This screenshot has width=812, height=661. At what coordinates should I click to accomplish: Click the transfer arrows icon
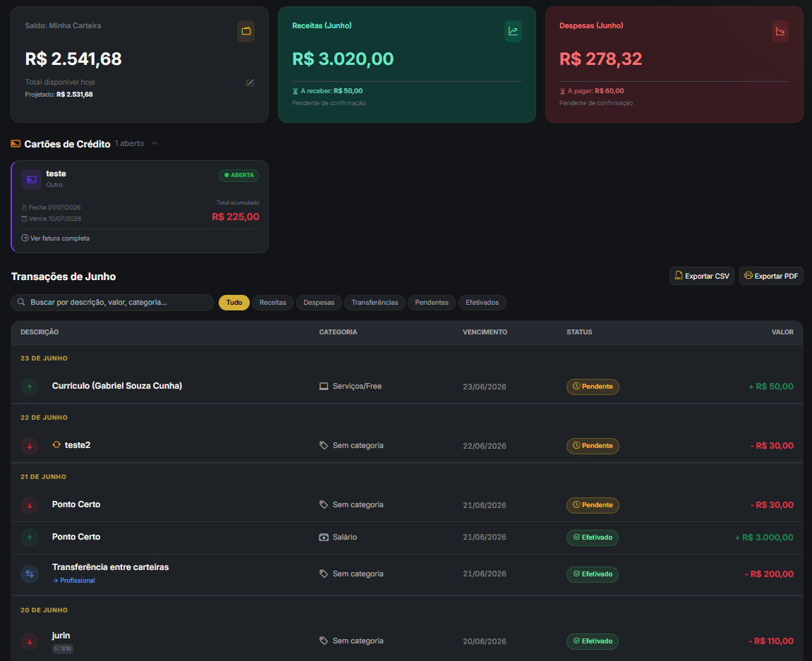pos(30,574)
